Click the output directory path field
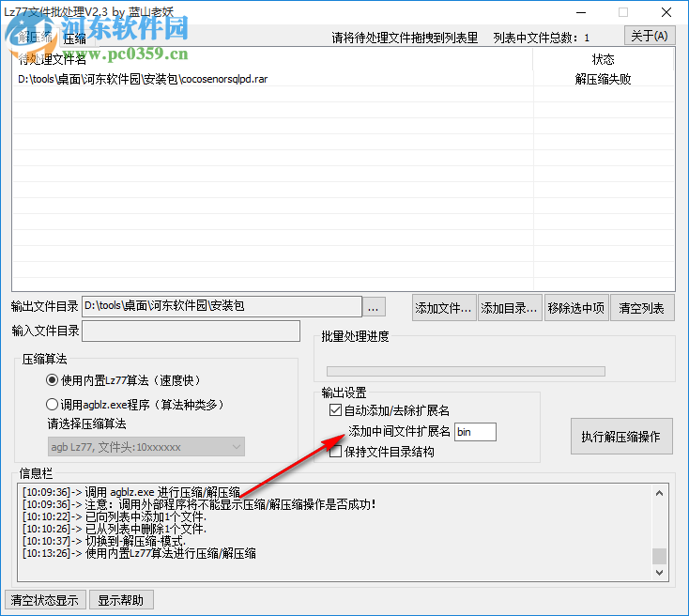Viewport: 689px width, 616px height. (222, 306)
